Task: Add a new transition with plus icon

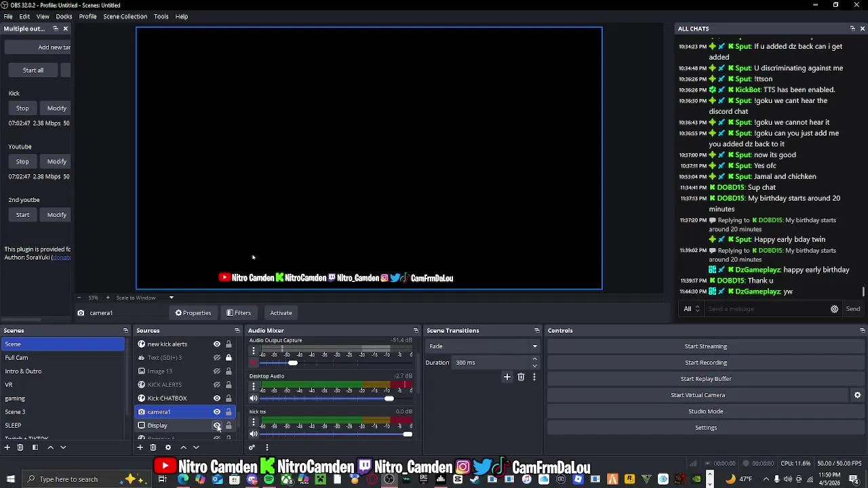Action: click(507, 377)
